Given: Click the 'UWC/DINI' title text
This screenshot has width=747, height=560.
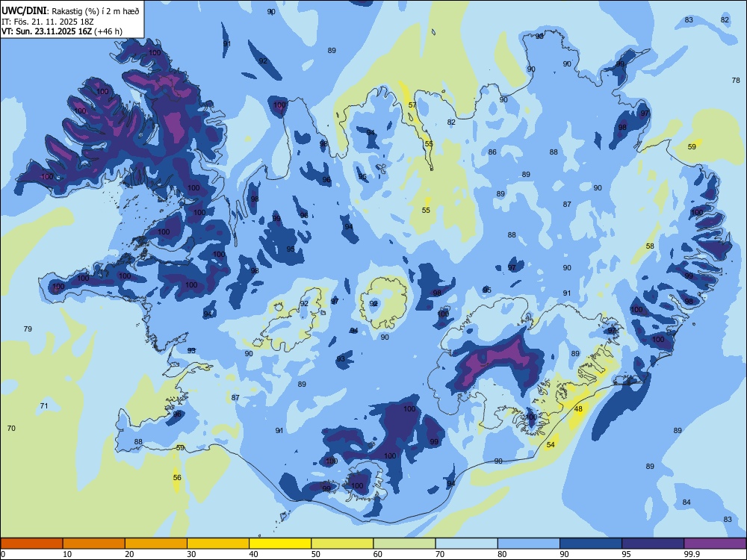Looking at the screenshot, I should pos(24,10).
